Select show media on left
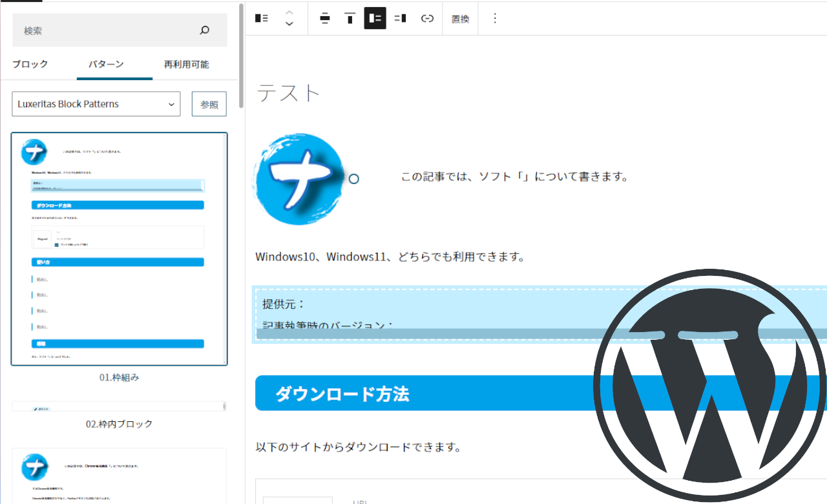Screen dimensions: 827x504 coord(375,18)
